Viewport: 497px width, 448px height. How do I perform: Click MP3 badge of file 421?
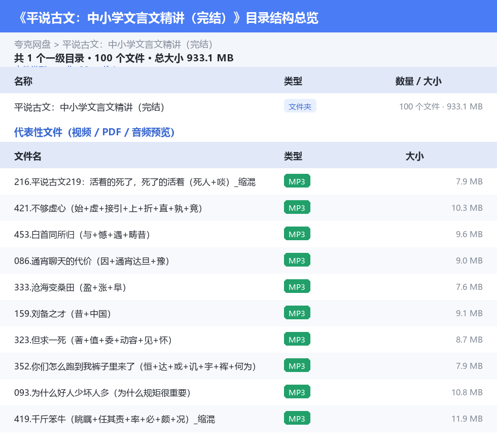pos(297,207)
